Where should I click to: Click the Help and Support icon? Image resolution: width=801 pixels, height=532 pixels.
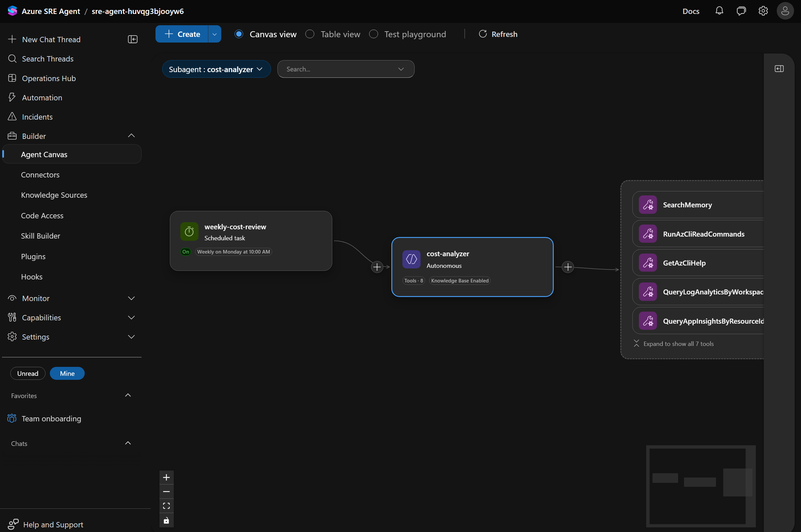point(13,525)
